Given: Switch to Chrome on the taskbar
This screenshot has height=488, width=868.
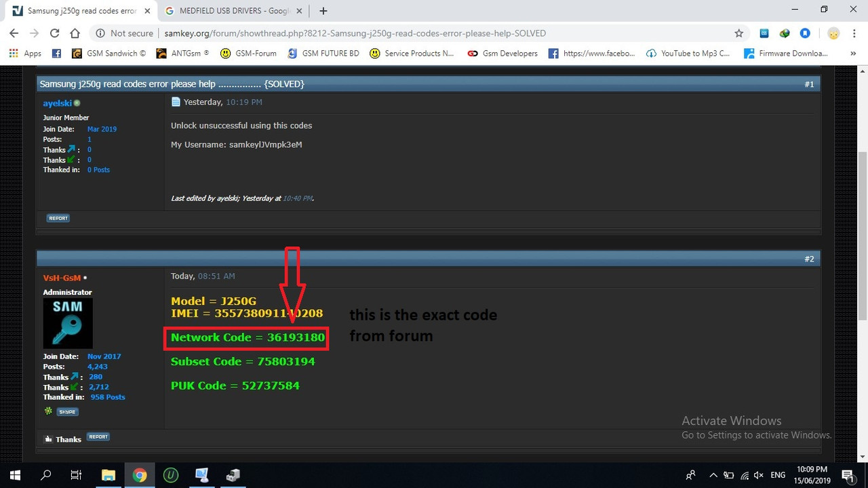Looking at the screenshot, I should click(x=140, y=475).
